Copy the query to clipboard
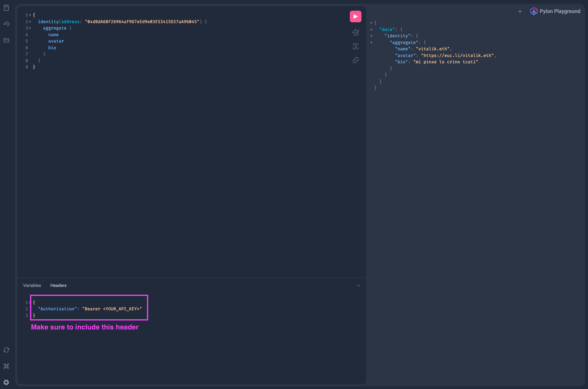This screenshot has height=389, width=588. [x=355, y=60]
